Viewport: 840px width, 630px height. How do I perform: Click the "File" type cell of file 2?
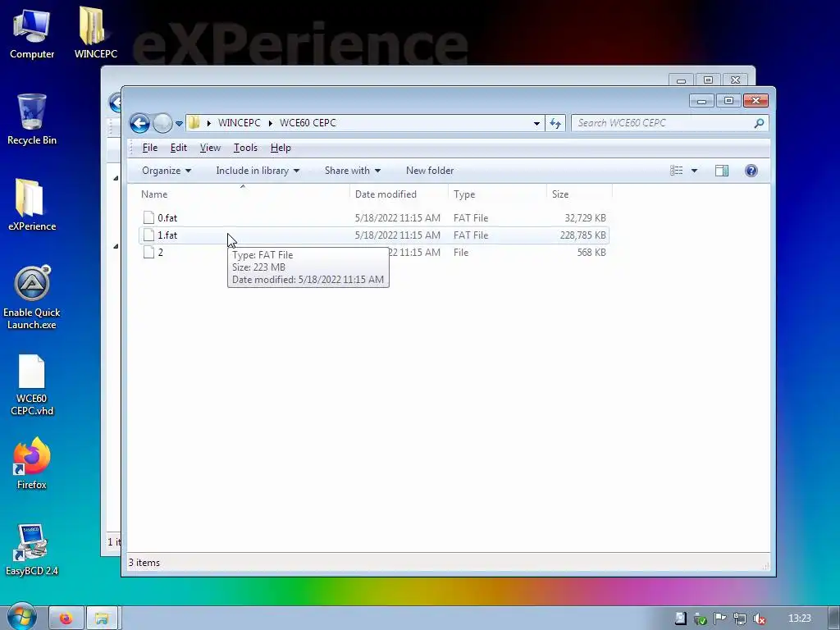tap(461, 253)
